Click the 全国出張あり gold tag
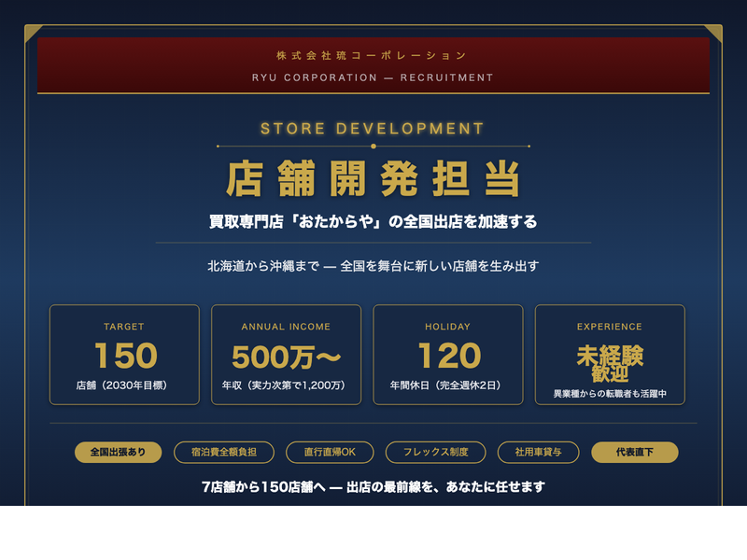Image resolution: width=747 pixels, height=560 pixels. pyautogui.click(x=118, y=453)
